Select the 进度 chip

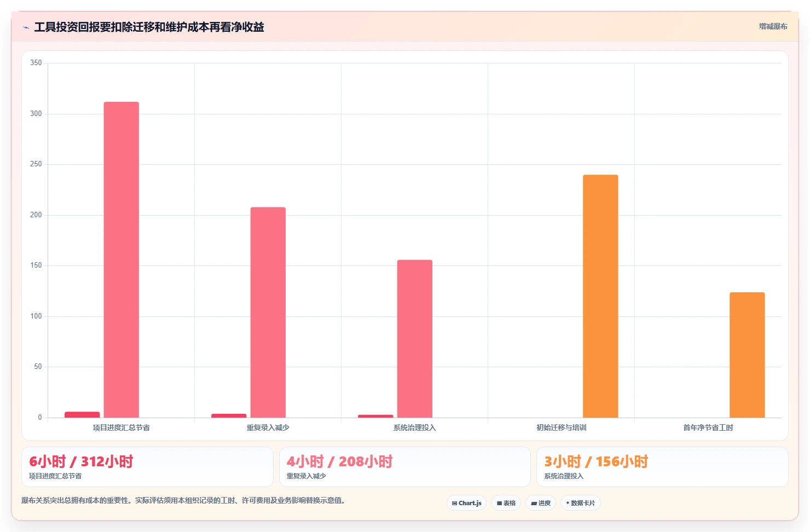[541, 503]
